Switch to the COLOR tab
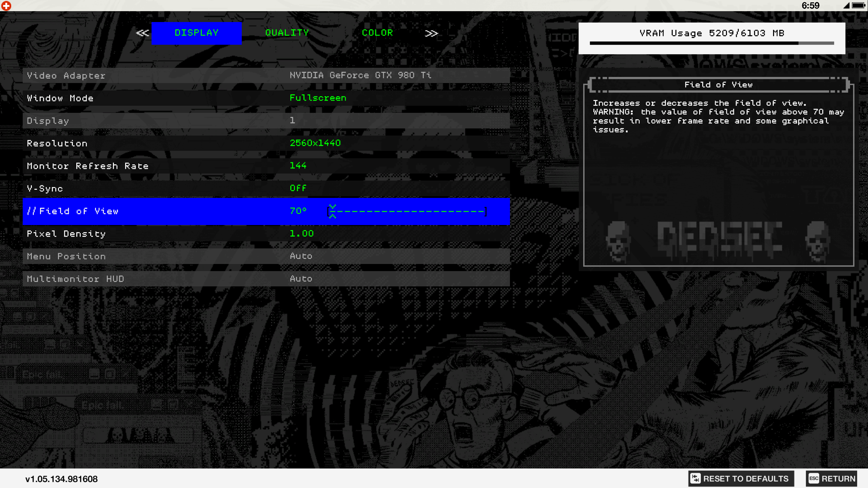Image resolution: width=868 pixels, height=488 pixels. coord(377,33)
